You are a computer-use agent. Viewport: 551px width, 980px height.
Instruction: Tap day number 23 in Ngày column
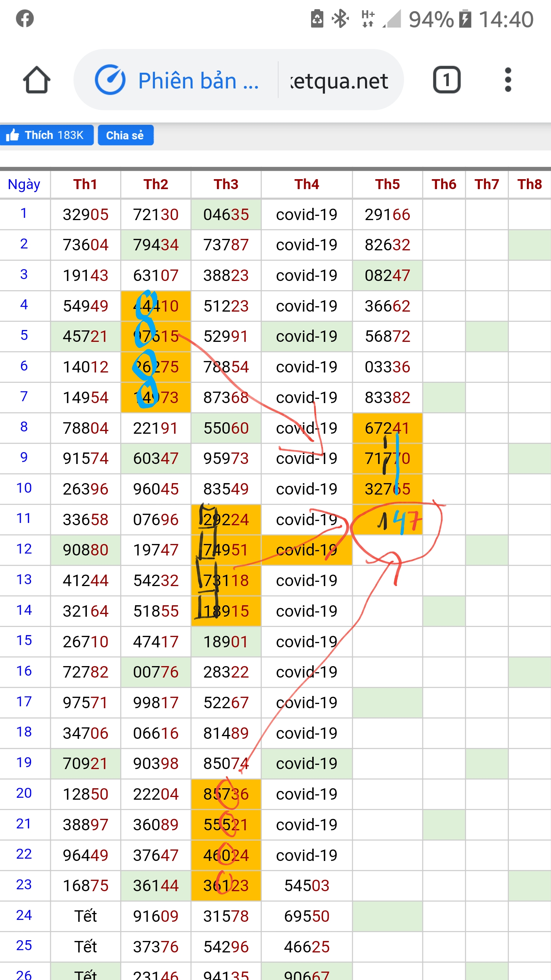[x=24, y=885]
